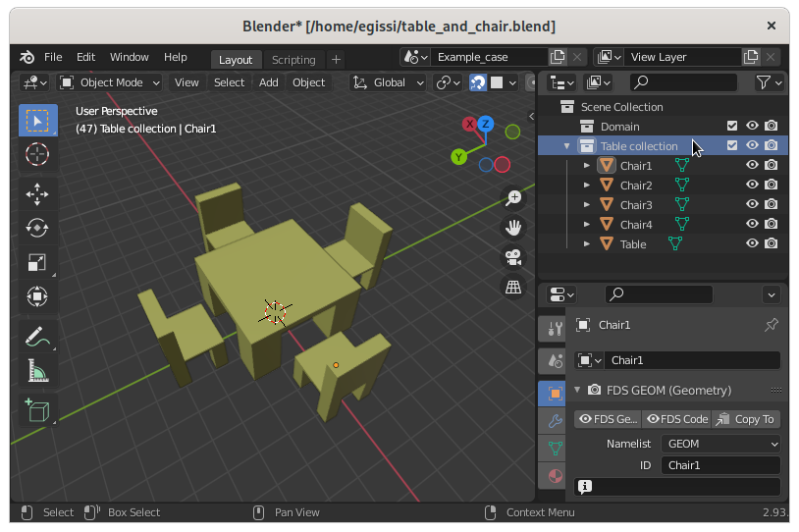This screenshot has height=532, width=799.
Task: Switch to the Scripting workspace tab
Action: tap(293, 59)
